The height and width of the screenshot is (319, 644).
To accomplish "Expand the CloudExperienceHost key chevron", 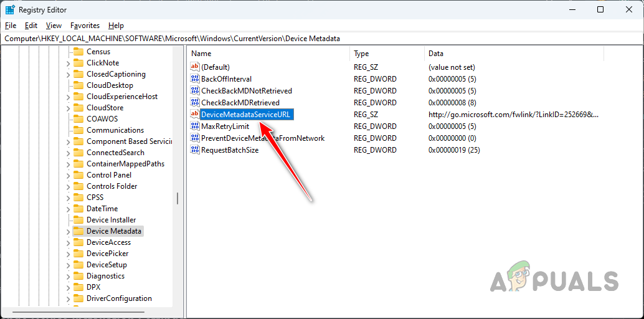I will pos(68,97).
